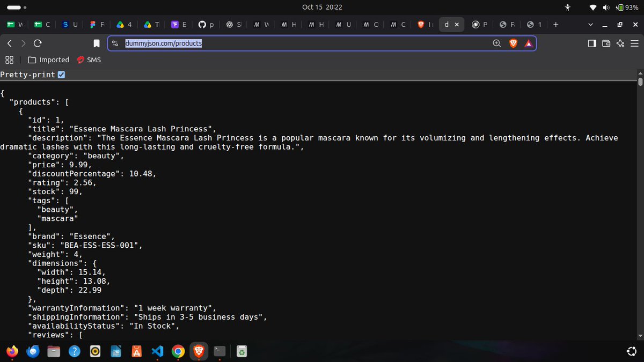644x362 pixels.
Task: Go back to the previous page
Action: [10, 43]
